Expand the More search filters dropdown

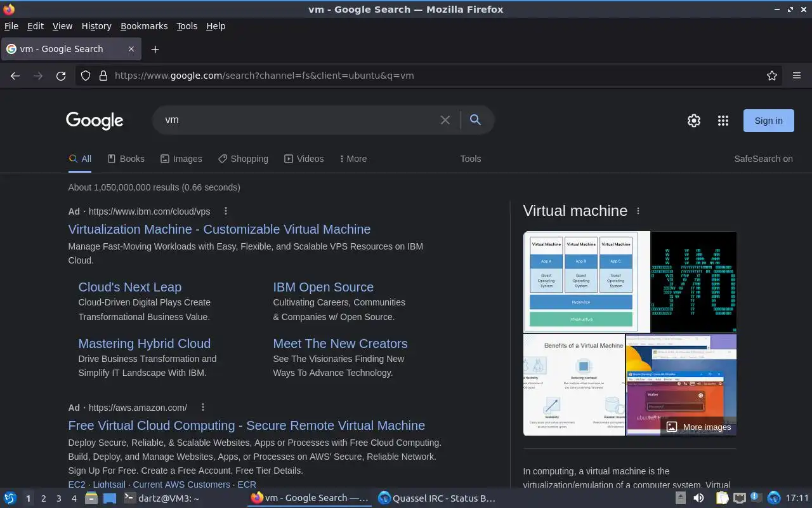(x=353, y=159)
